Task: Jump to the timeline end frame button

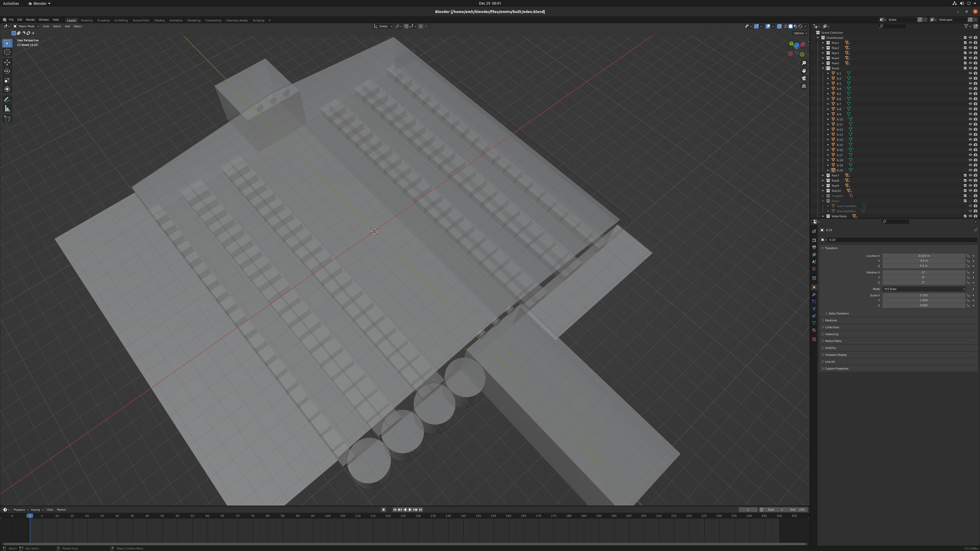Action: pyautogui.click(x=420, y=510)
